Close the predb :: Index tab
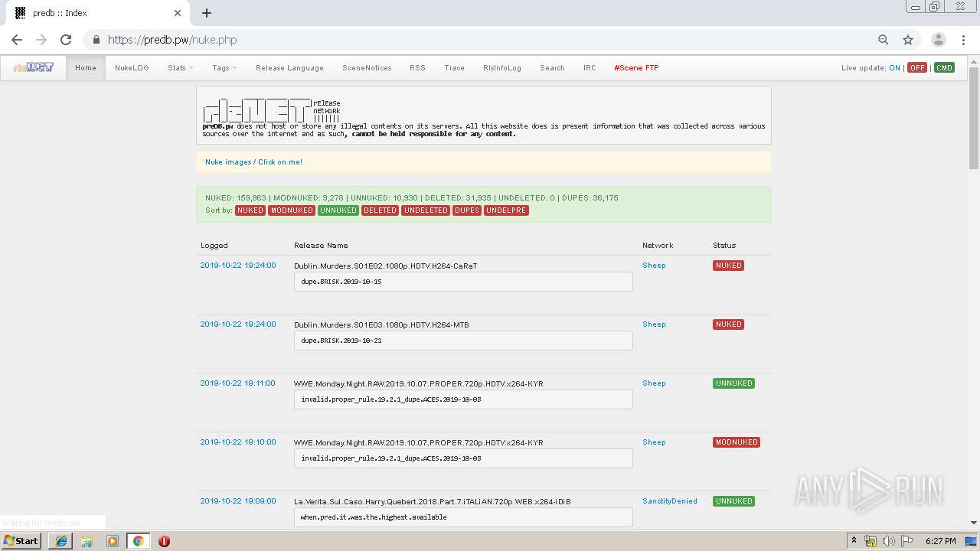Screen dimensions: 980x551 point(178,13)
